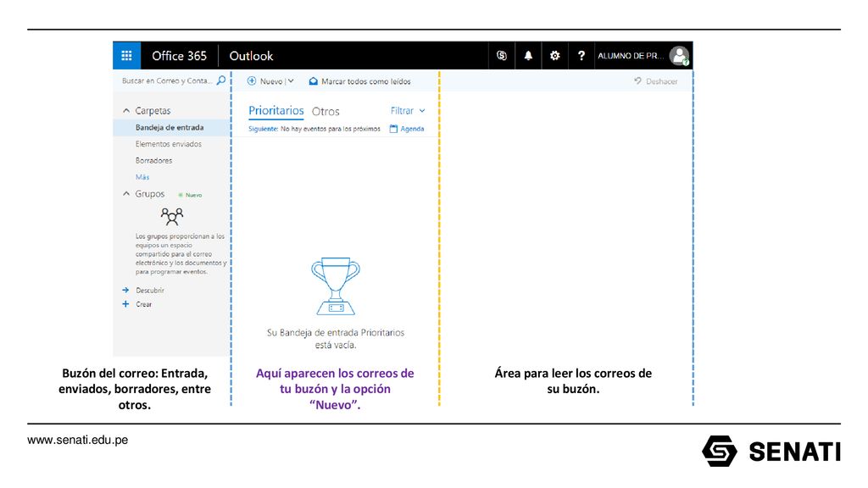Screen dimensions: 868x488
Task: Click the Grupos description paragraph
Action: pos(181,254)
